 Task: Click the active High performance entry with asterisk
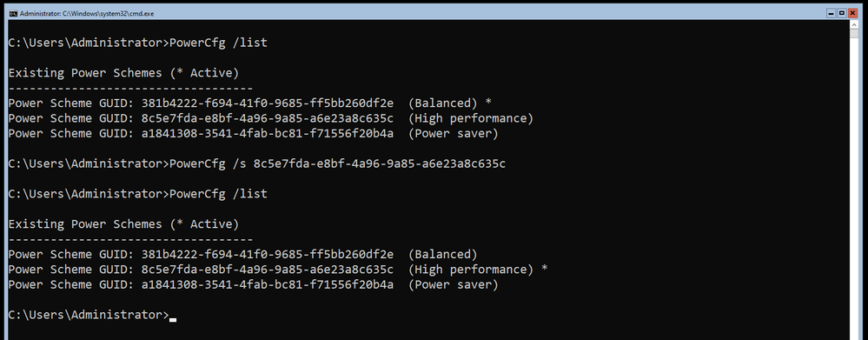tap(278, 269)
